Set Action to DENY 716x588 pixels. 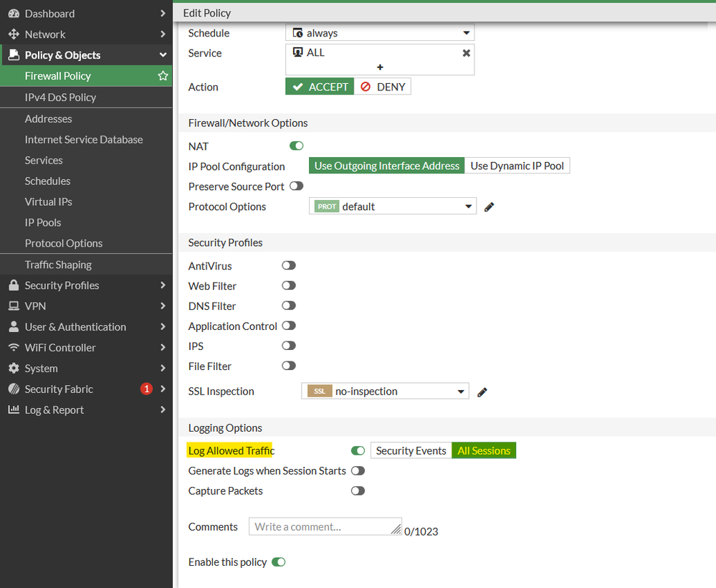pos(383,86)
